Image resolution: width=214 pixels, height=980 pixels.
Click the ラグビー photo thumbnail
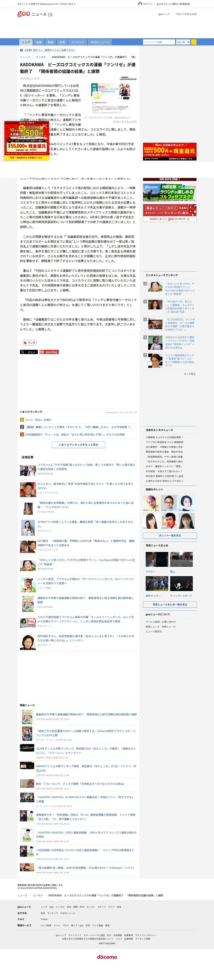157,560
